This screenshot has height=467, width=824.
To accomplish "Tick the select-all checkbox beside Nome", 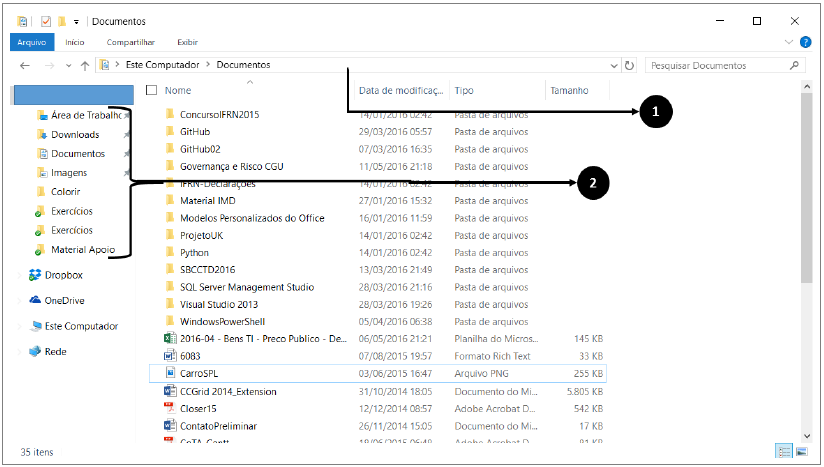I will [152, 90].
